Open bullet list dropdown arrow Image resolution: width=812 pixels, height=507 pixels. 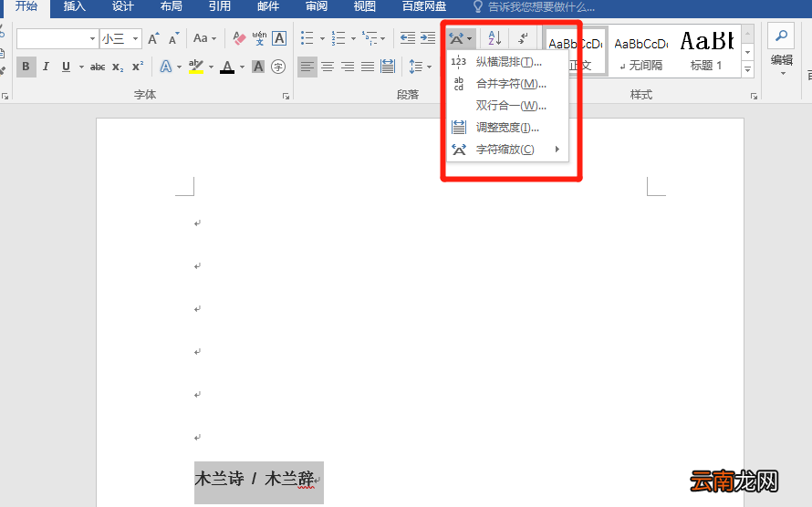click(x=322, y=38)
